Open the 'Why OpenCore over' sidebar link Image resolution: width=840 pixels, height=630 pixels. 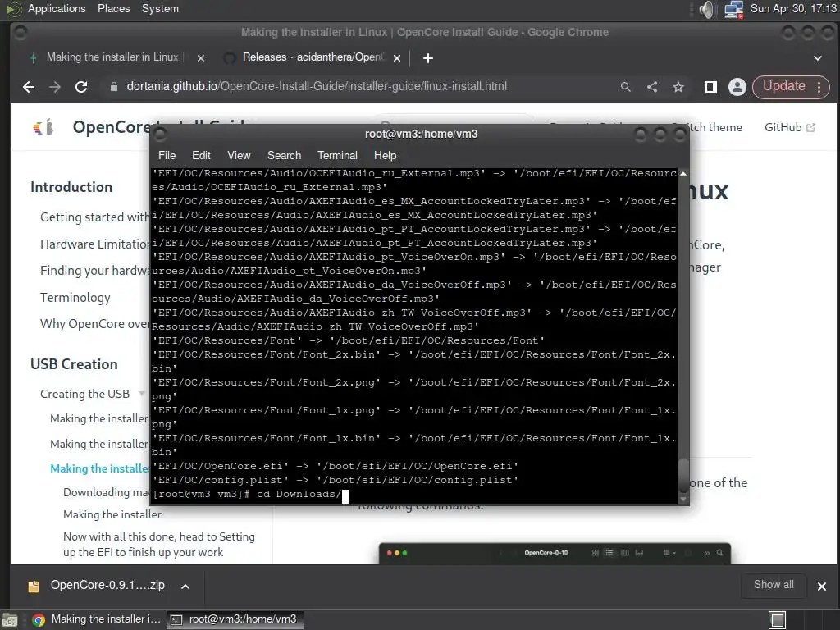95,324
